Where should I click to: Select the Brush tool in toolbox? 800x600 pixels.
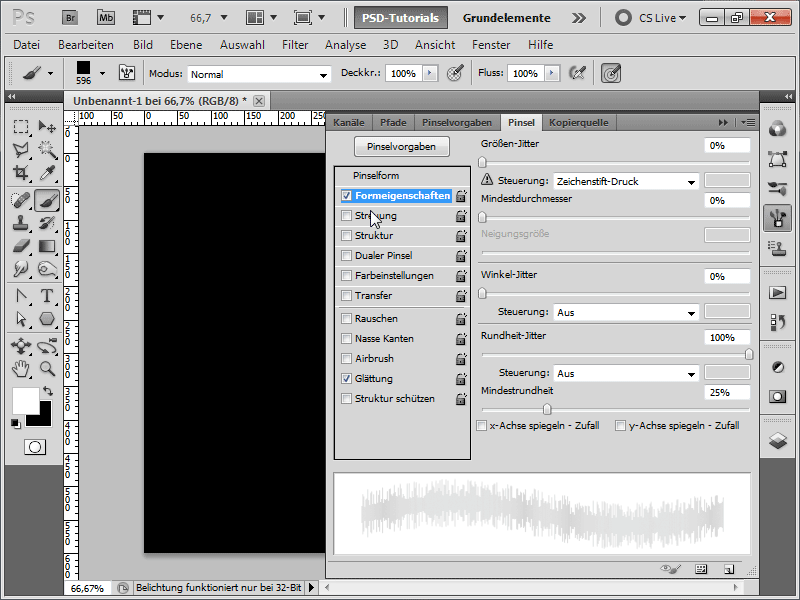tap(47, 200)
